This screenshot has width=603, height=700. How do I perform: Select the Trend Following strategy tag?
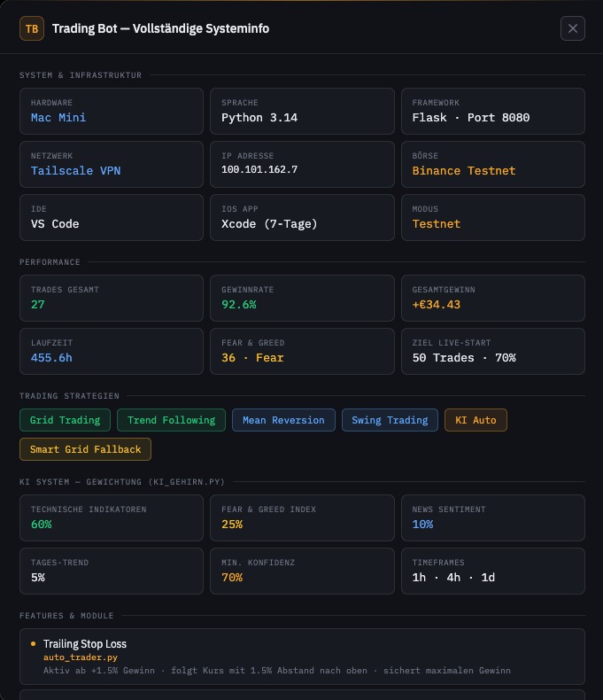pos(171,420)
